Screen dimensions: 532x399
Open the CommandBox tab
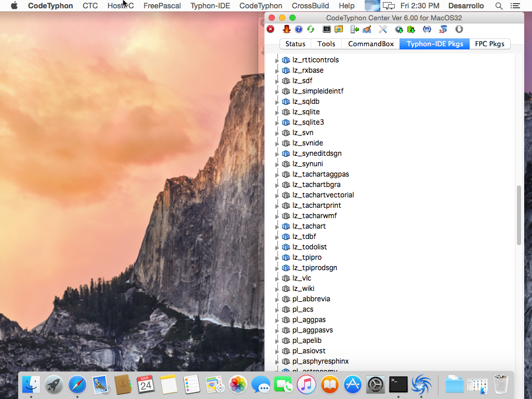(x=371, y=44)
